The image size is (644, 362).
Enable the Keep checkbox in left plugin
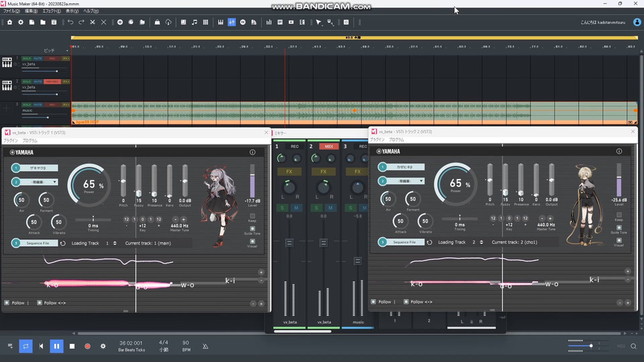pos(252,215)
